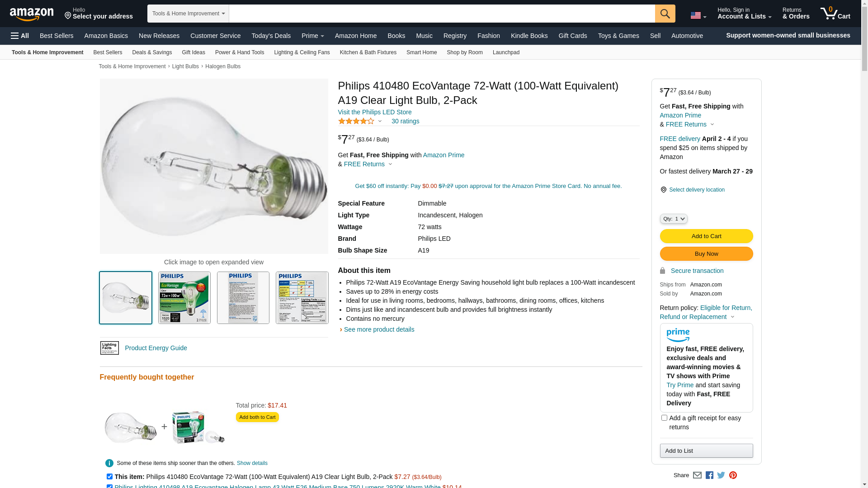Share product on Twitter
The width and height of the screenshot is (868, 488).
tap(721, 475)
